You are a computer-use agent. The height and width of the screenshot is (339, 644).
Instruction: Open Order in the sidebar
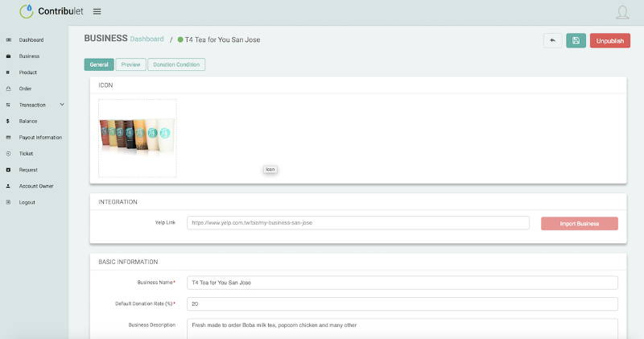25,89
